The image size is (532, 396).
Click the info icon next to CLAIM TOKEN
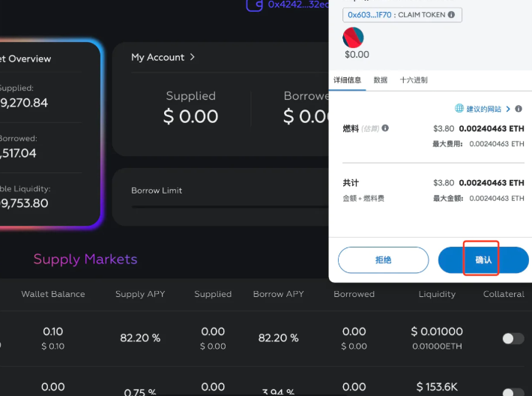pos(451,14)
